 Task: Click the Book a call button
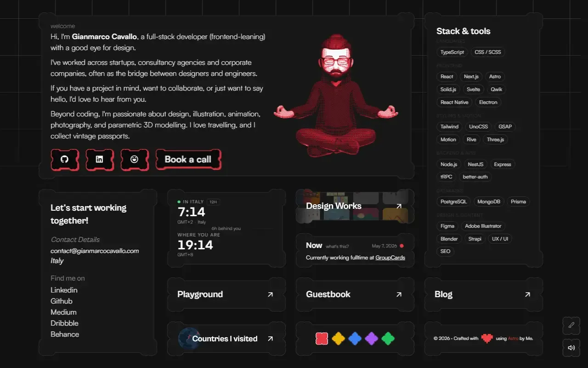coord(188,160)
